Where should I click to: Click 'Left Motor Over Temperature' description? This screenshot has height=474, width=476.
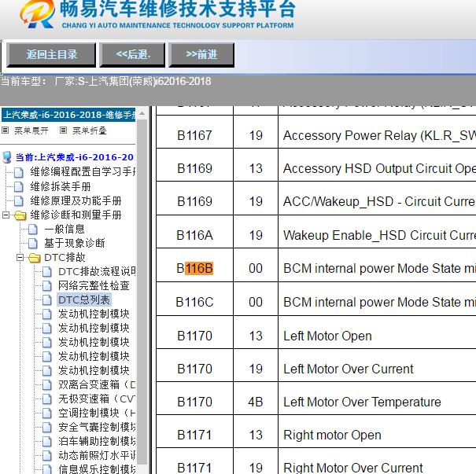[x=362, y=402]
